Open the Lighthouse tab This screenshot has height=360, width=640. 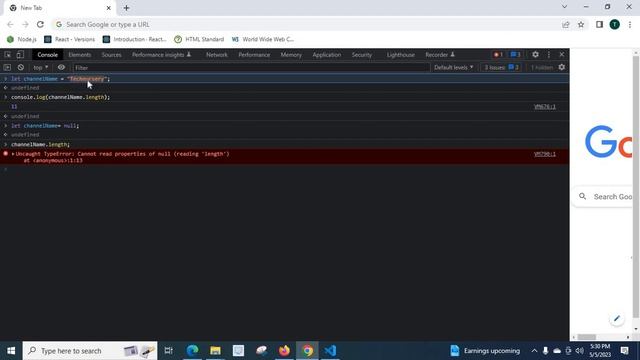coord(400,55)
